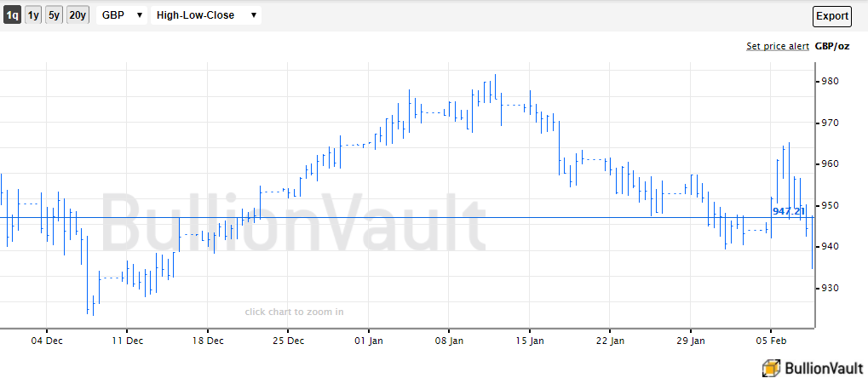Click the 940 price axis label
The width and height of the screenshot is (868, 384).
click(830, 246)
